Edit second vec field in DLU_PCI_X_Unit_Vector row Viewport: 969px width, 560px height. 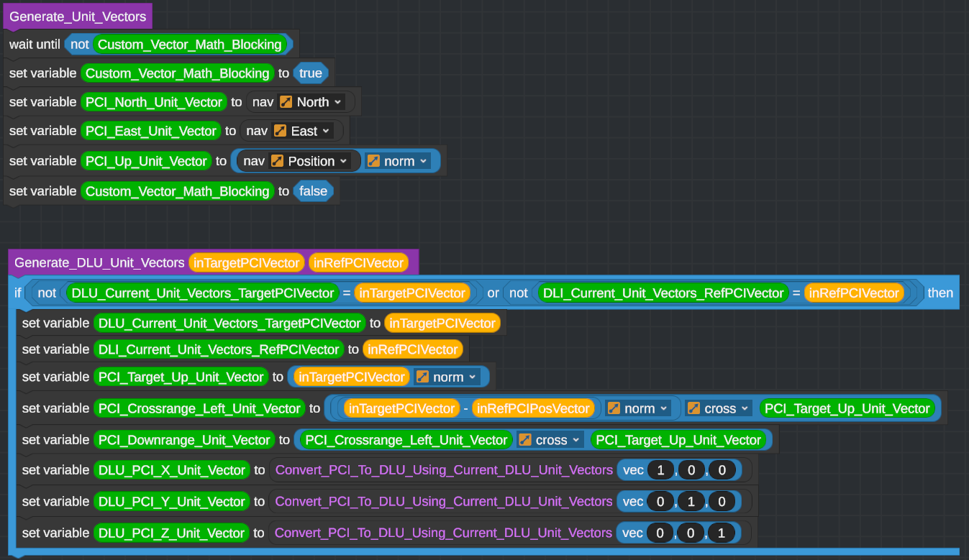pos(691,470)
